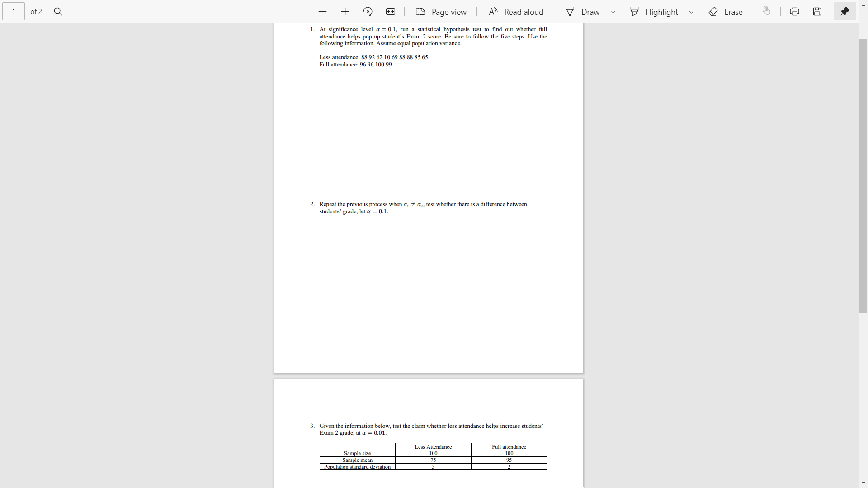Open the Highlight color options dropdown
Screen dimensions: 868x488
click(x=691, y=11)
